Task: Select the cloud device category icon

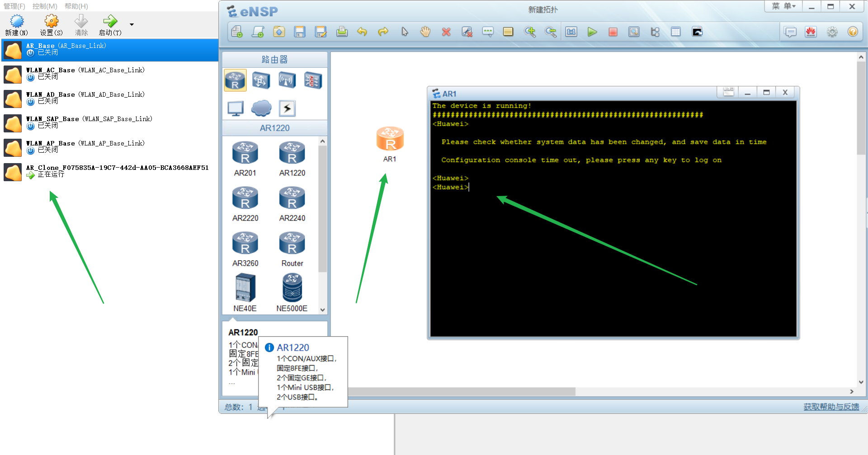Action: tap(261, 108)
